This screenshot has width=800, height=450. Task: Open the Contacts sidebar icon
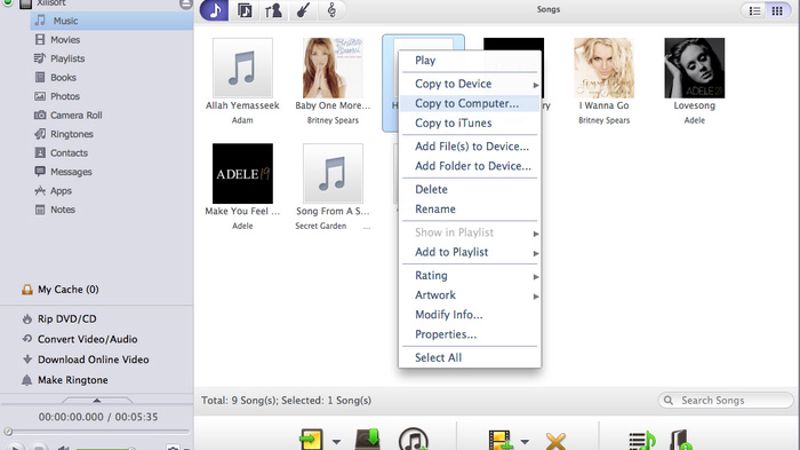pyautogui.click(x=40, y=153)
